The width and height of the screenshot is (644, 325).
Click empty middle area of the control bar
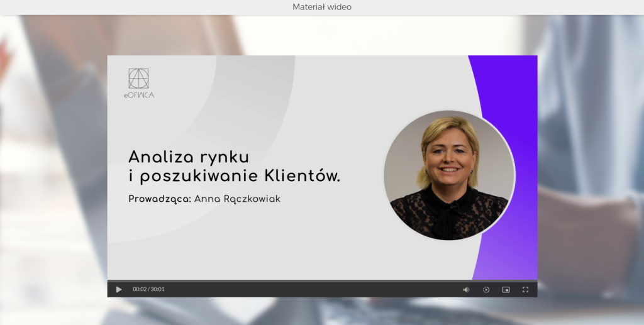pyautogui.click(x=314, y=290)
